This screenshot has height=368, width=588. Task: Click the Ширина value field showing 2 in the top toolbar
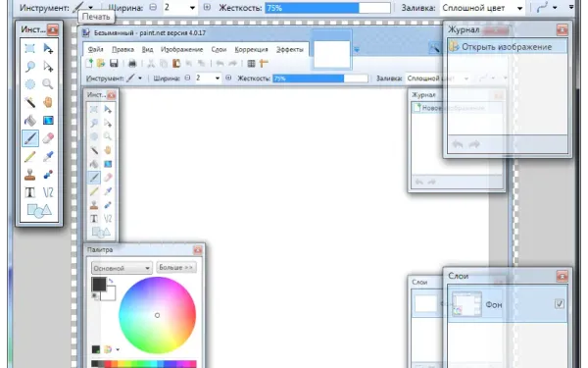[174, 8]
